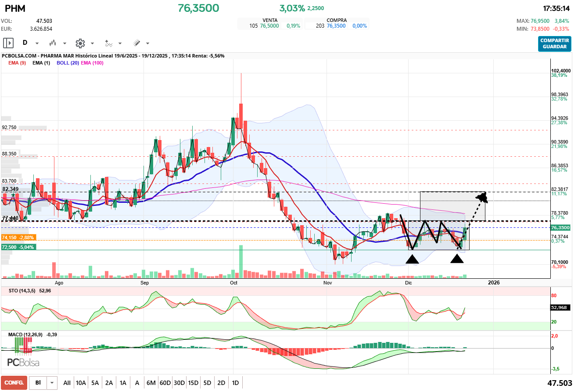Viewport: 578px width, 392px height.
Task: Click the candlestick chart type icon
Action: 53,43
